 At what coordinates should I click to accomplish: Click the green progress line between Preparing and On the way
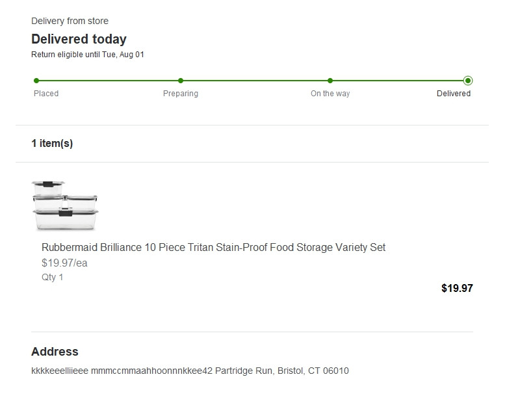click(x=255, y=81)
